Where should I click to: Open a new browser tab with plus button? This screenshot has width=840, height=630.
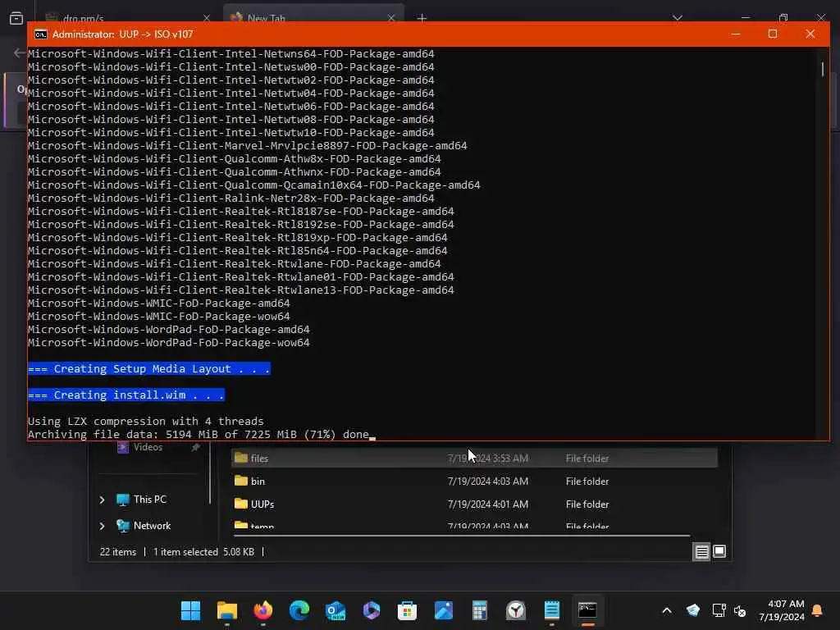[422, 18]
